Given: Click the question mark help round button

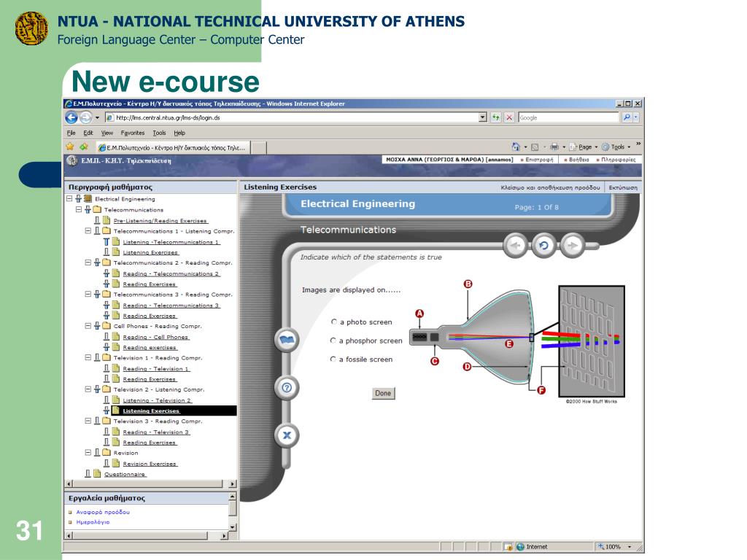Looking at the screenshot, I should pyautogui.click(x=287, y=388).
